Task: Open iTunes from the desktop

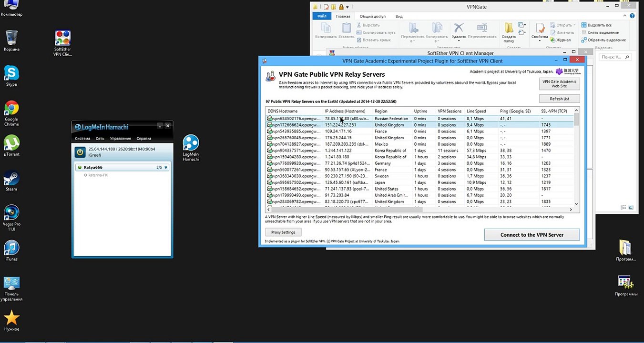Action: coord(11,251)
